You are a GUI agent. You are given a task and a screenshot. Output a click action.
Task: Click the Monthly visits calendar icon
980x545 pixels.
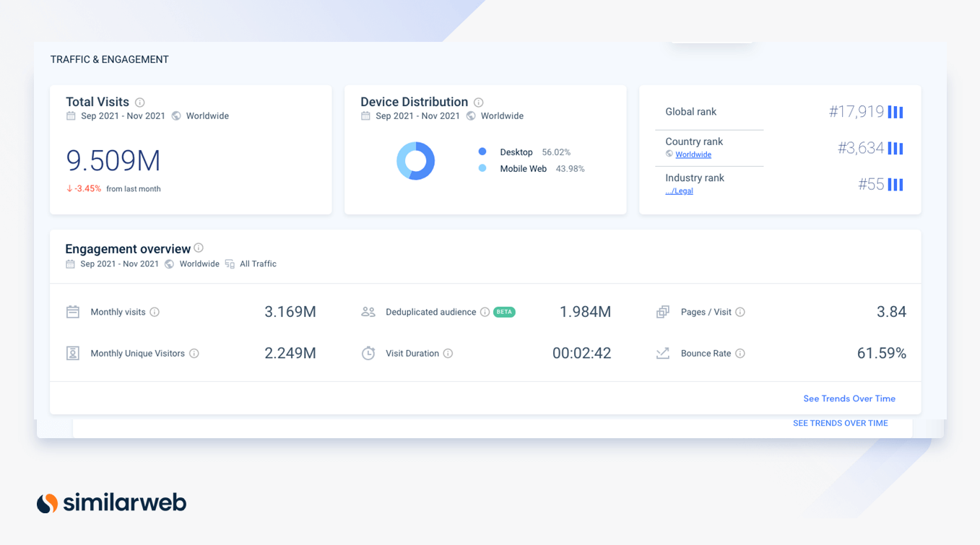(72, 311)
